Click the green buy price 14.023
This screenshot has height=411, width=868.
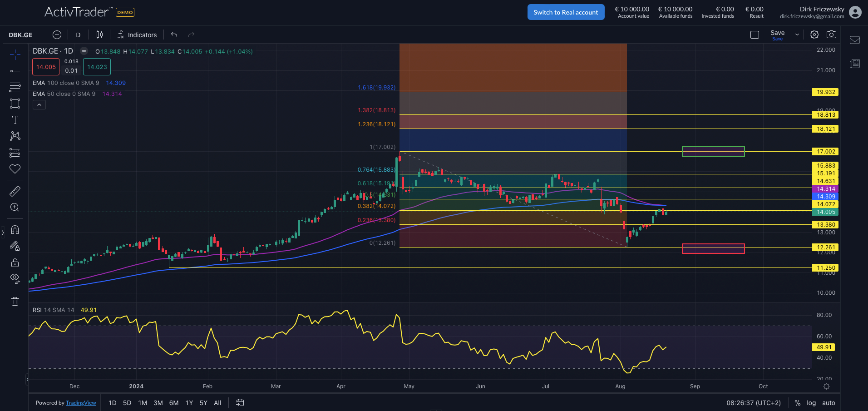97,67
